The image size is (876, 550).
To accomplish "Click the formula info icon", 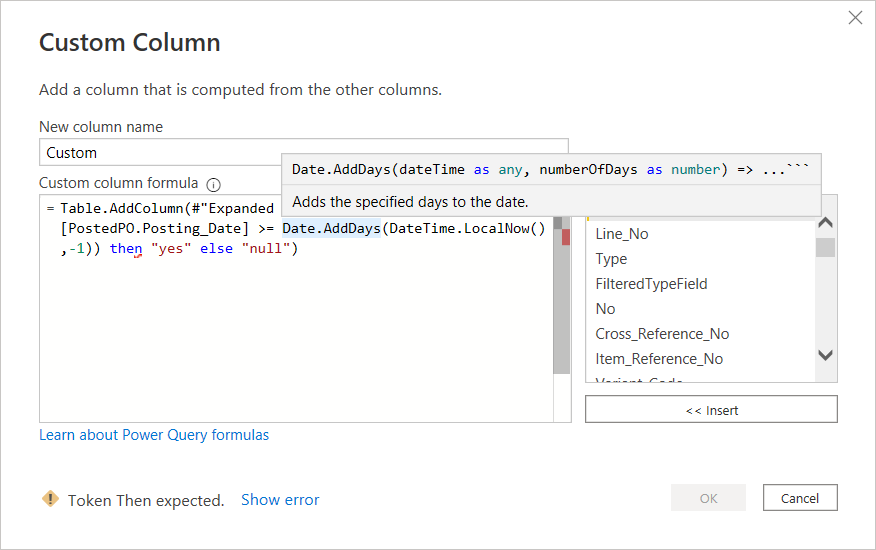I will 213,184.
